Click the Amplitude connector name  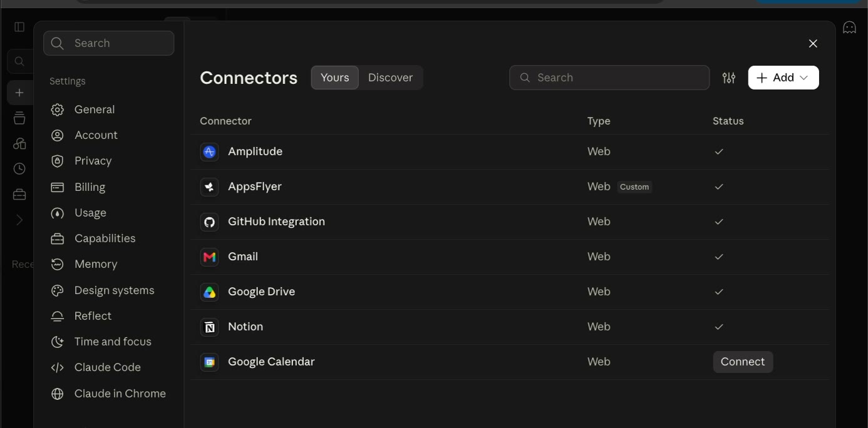[x=255, y=151]
